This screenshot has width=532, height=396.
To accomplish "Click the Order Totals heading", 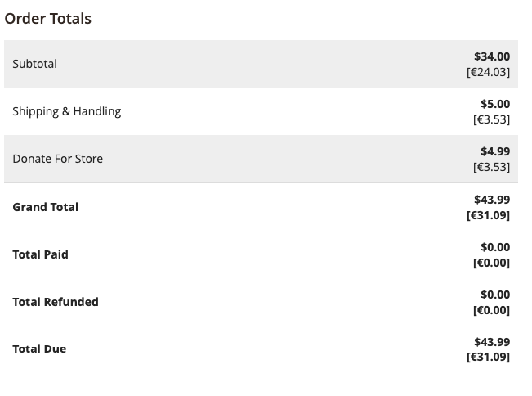I will pos(48,19).
